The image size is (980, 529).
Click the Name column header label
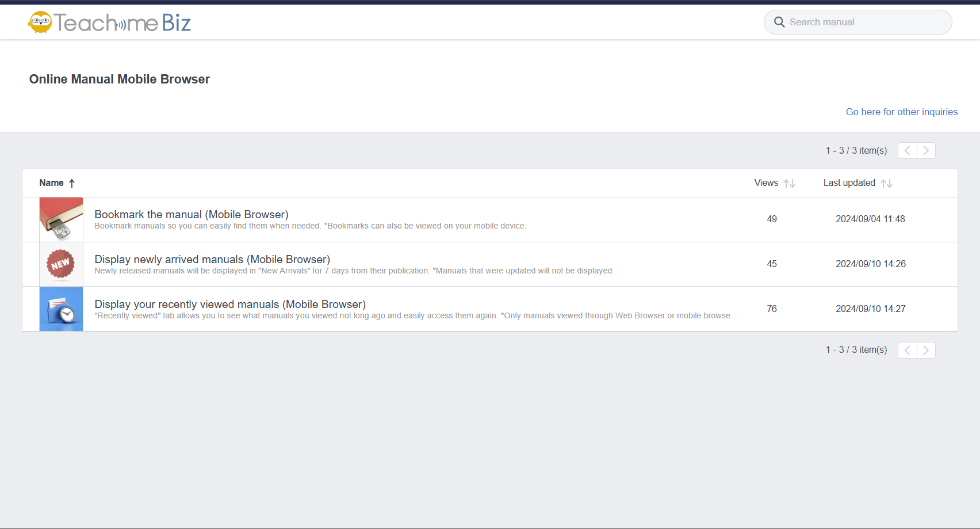coord(51,182)
